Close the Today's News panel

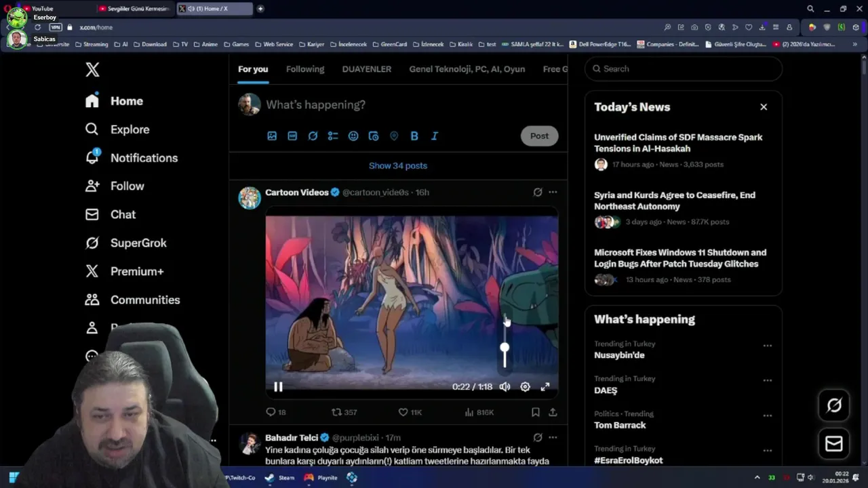point(764,107)
